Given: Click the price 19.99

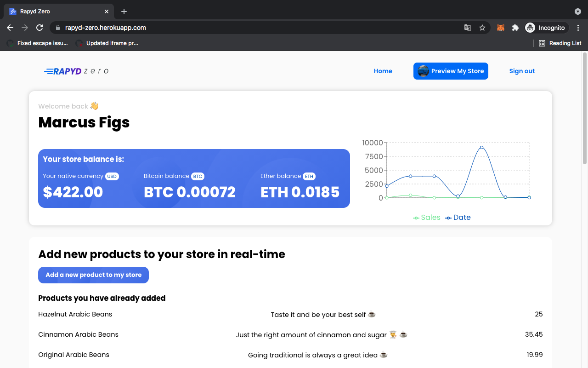Looking at the screenshot, I should 535,355.
